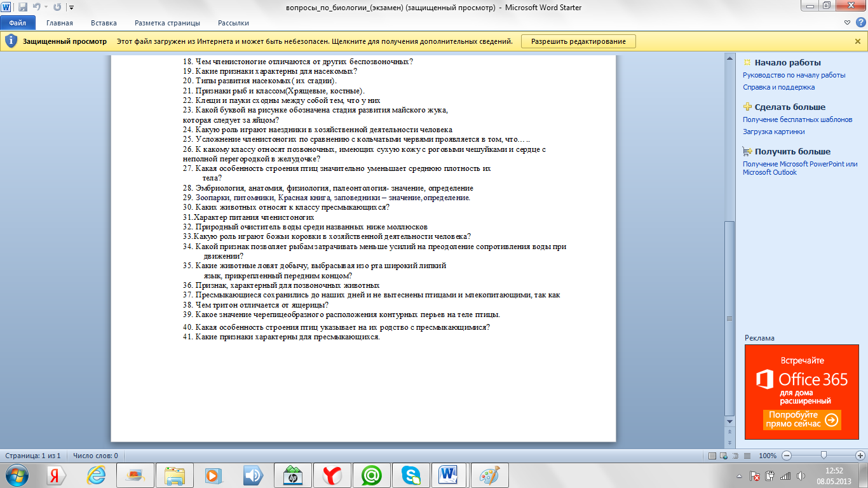Click the Save icon in Quick Access Toolbar
The height and width of the screenshot is (488, 868).
point(23,8)
